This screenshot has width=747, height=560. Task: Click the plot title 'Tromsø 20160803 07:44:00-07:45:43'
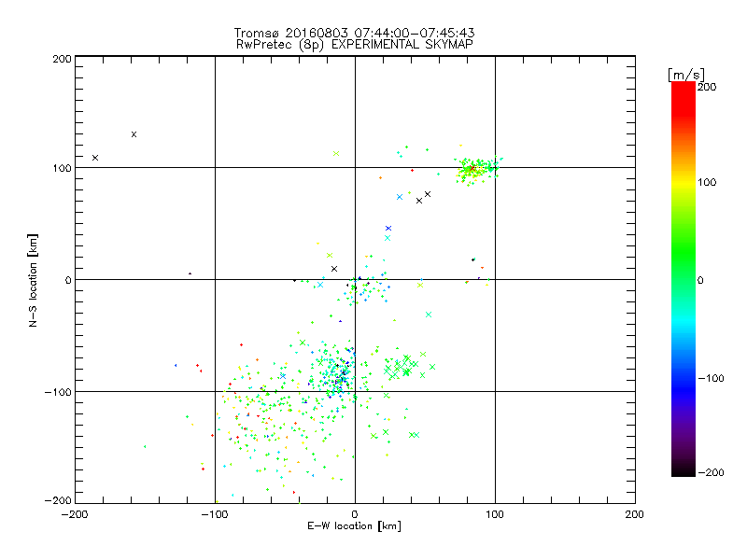[354, 33]
